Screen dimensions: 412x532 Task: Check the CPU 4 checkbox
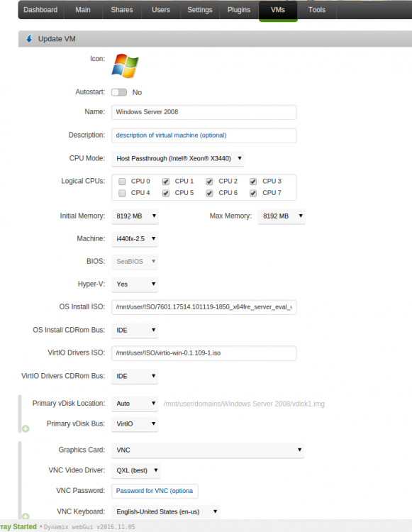coord(122,193)
